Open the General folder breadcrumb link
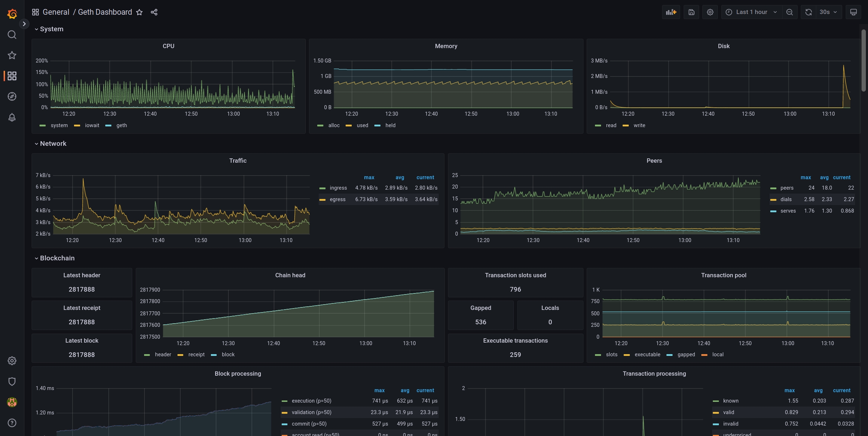Image resolution: width=868 pixels, height=436 pixels. point(56,12)
